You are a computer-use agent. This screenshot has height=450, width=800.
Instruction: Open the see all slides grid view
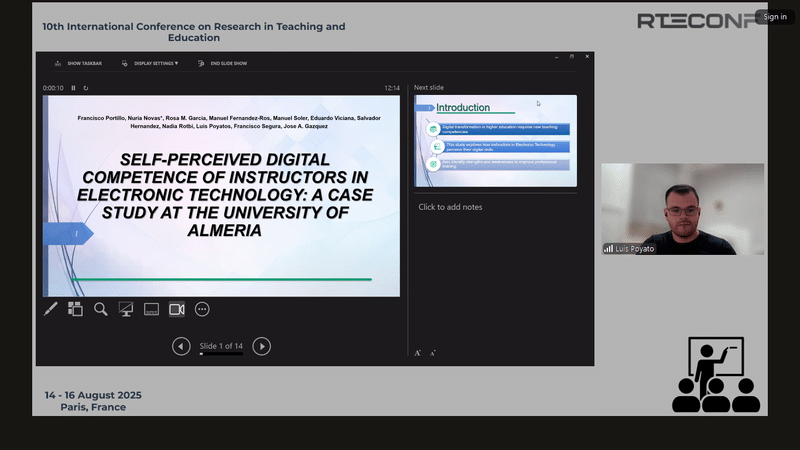[75, 309]
